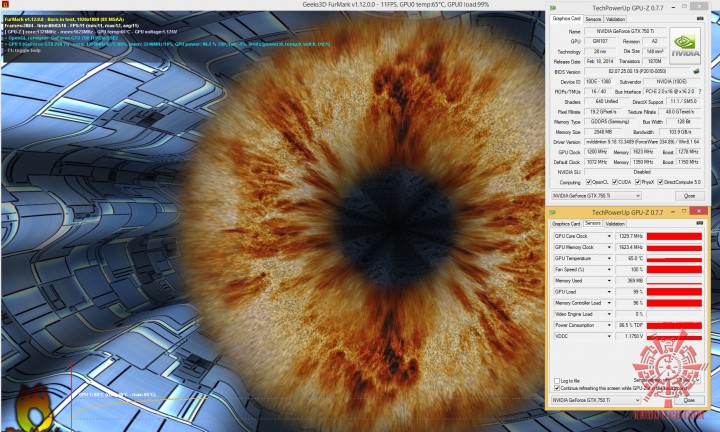Open GPU selector dropdown in upper GPU-Z
This screenshot has width=720, height=432.
click(x=596, y=196)
